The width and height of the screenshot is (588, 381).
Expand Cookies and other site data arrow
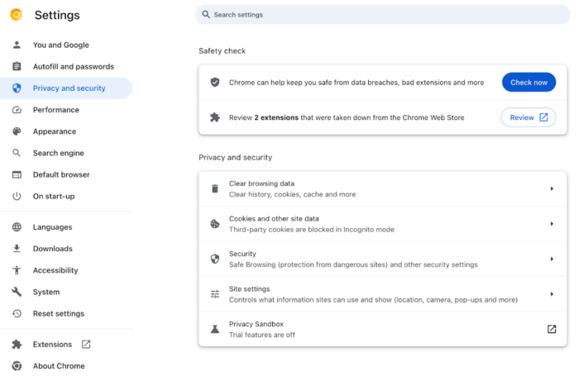coord(552,224)
